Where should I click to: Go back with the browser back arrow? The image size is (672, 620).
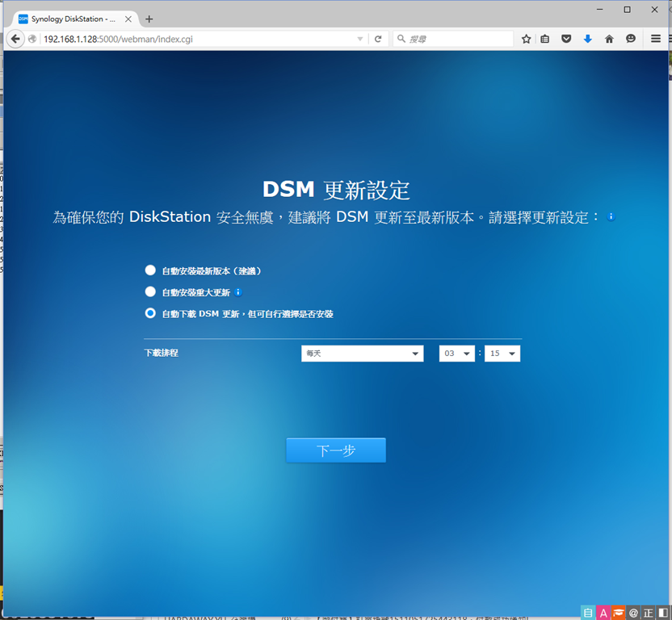point(15,39)
